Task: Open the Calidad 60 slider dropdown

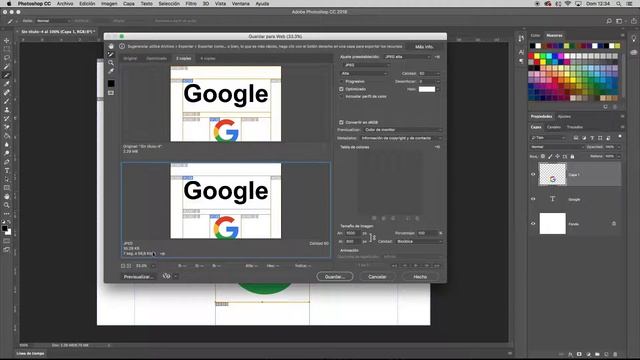Action: coord(438,73)
